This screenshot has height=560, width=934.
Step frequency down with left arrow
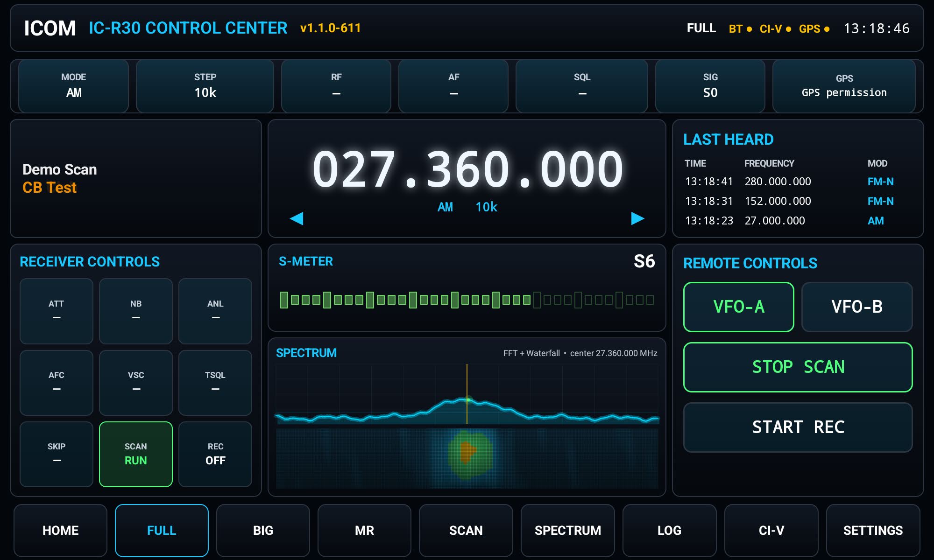click(297, 218)
